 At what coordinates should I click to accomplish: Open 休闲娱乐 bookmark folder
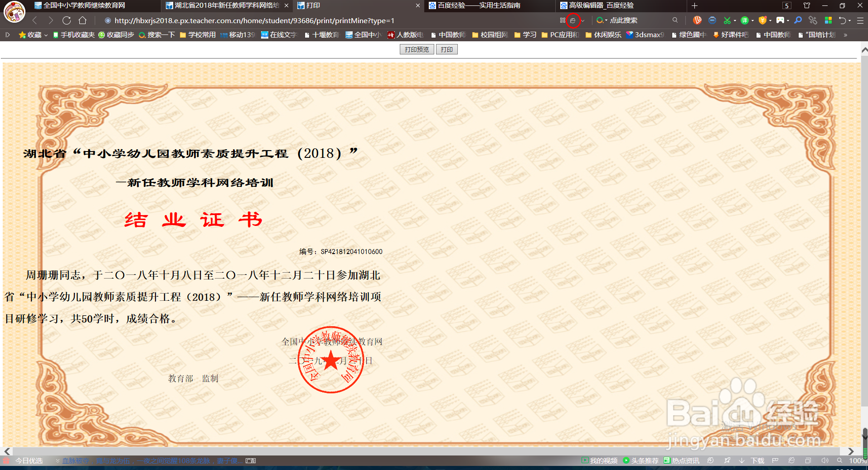pyautogui.click(x=603, y=34)
